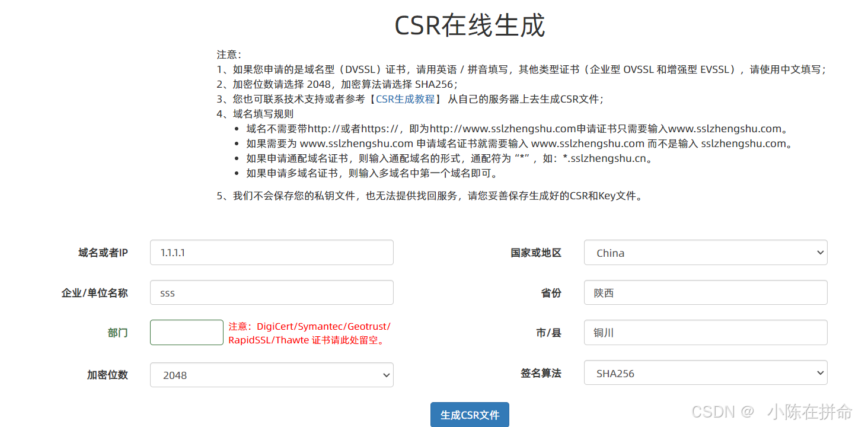Click the 加密位数 label
868x427 pixels.
[x=107, y=375]
